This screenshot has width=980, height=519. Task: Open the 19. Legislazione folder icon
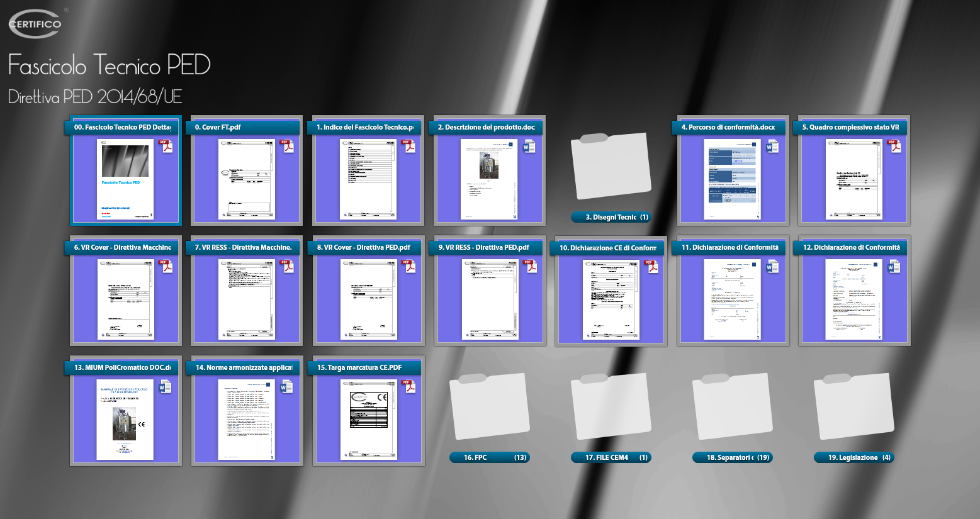pyautogui.click(x=853, y=406)
